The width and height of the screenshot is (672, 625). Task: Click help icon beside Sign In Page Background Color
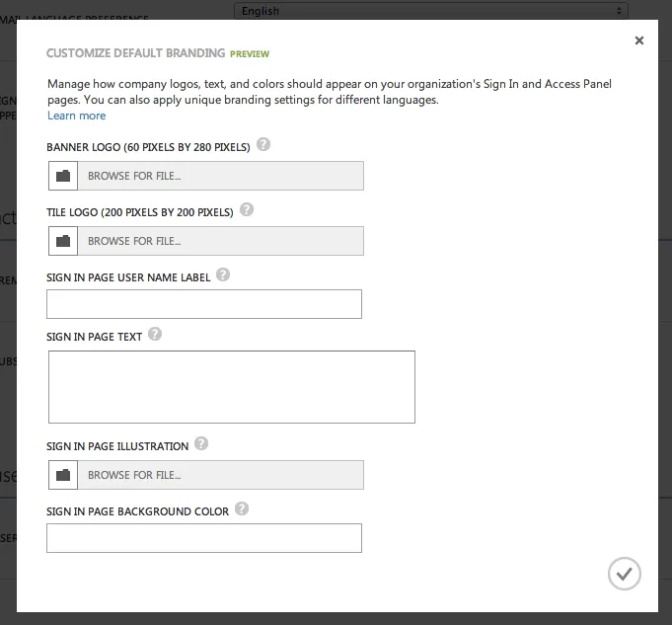242,508
